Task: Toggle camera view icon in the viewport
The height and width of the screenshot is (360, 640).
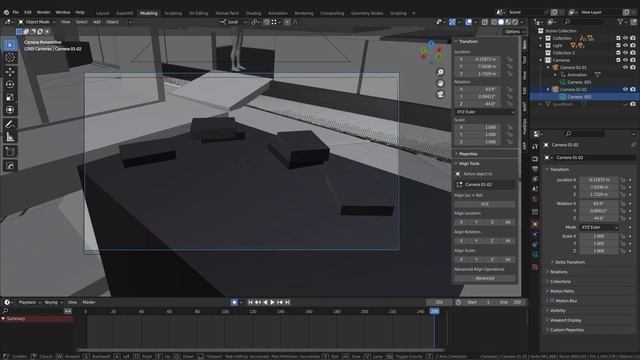Action: pos(440,94)
